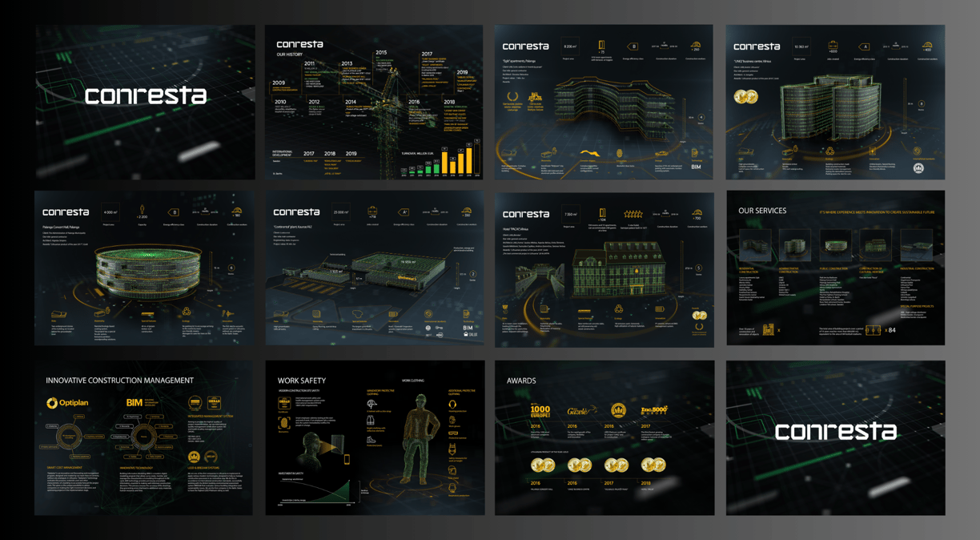Click year 2015 on the history timeline
This screenshot has width=980, height=540.
point(381,52)
